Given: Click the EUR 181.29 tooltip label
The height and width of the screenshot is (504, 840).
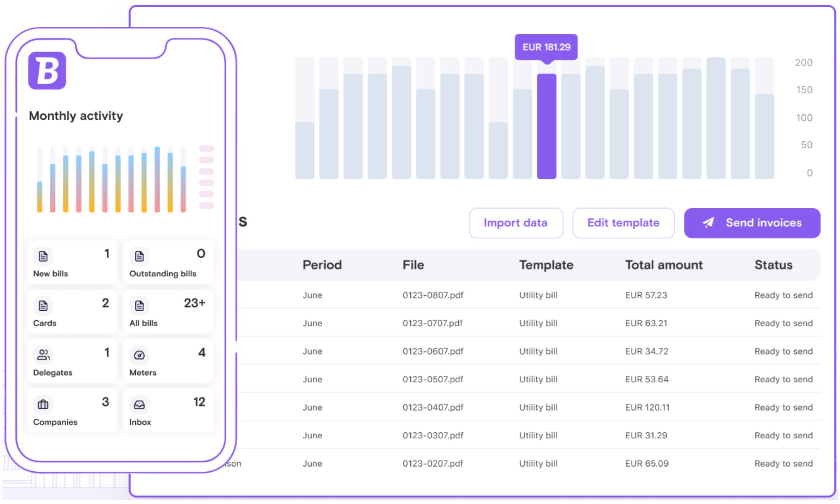Looking at the screenshot, I should pos(546,47).
